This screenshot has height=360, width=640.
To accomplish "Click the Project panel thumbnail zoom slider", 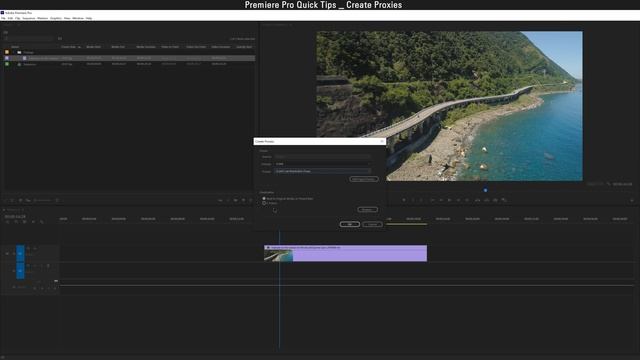I will (x=43, y=200).
